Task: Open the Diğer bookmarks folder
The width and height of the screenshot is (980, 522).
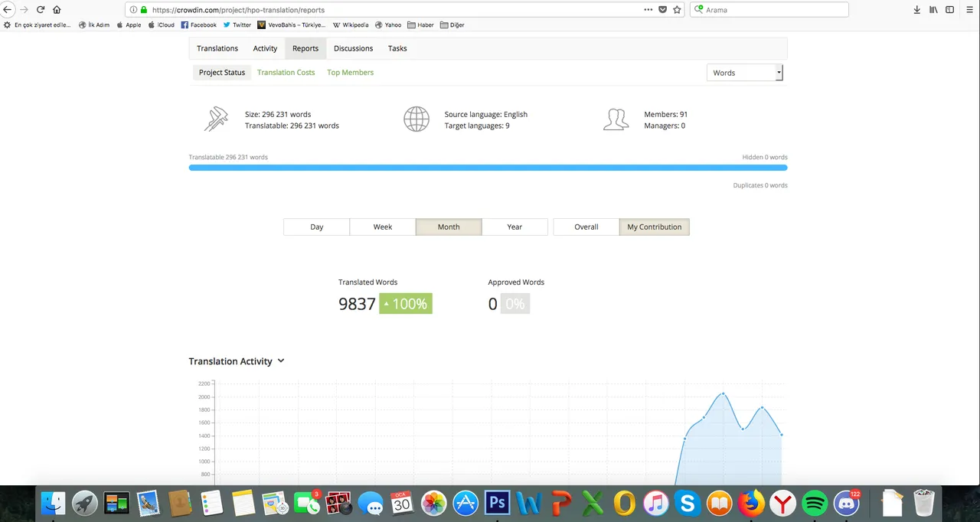Action: point(452,24)
